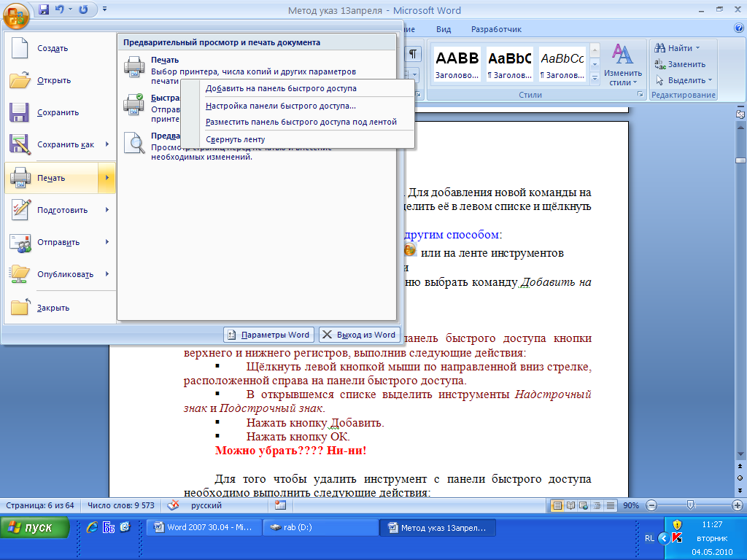
Task: Click Страница: 6 из 64 in status bar
Action: 40,506
